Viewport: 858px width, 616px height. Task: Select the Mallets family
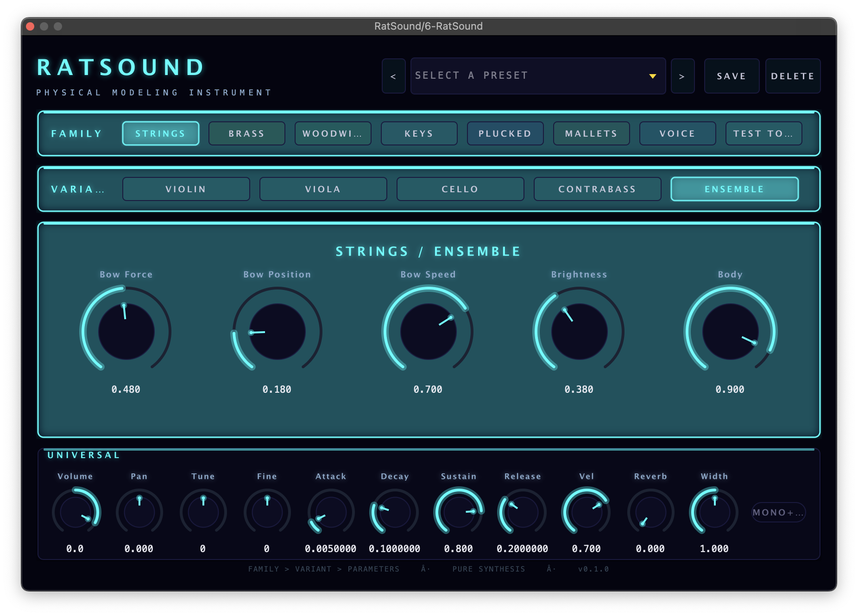[592, 133]
